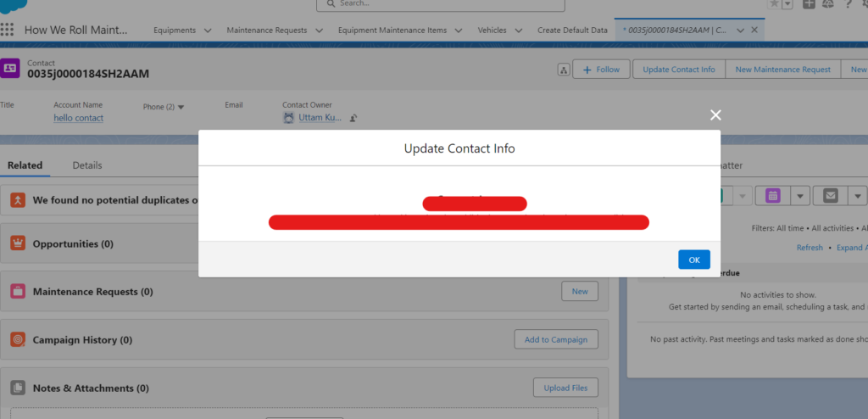The image size is (868, 419).
Task: Expand the Equipment Maintenance Items chevron
Action: tap(459, 31)
